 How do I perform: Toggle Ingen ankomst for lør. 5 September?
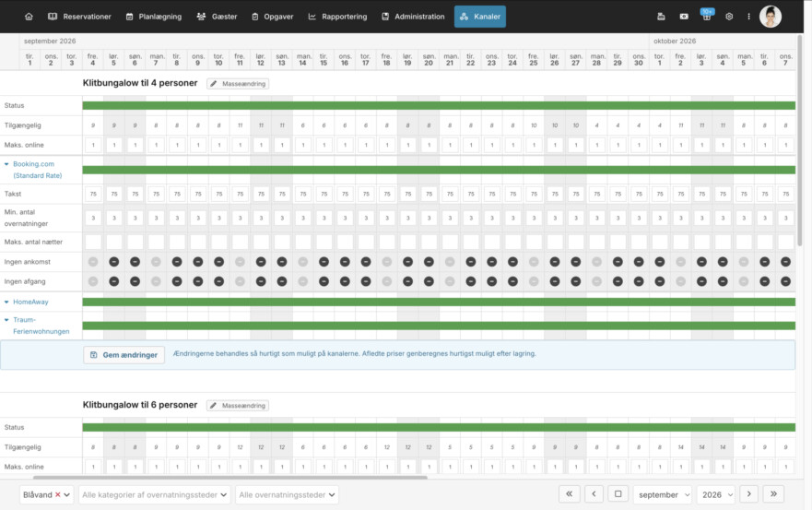(114, 262)
